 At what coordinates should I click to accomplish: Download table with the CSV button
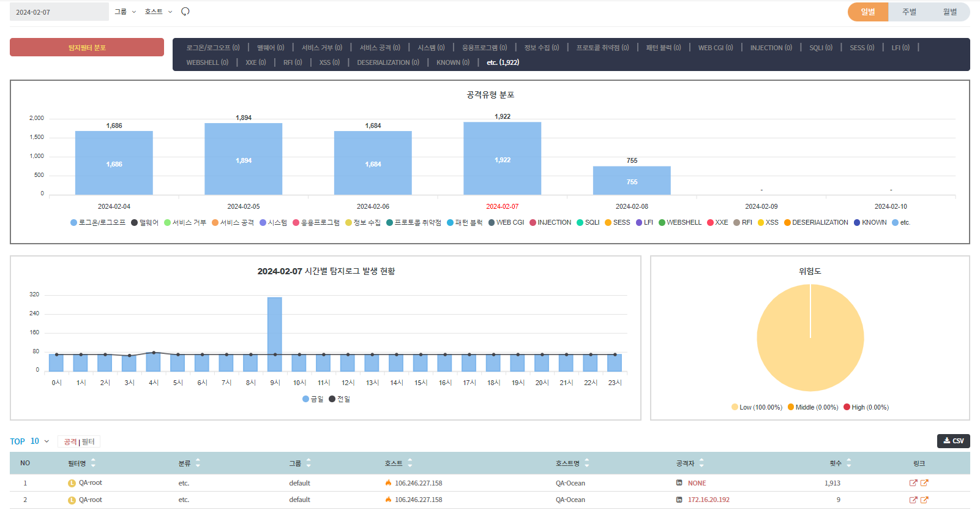click(x=953, y=441)
